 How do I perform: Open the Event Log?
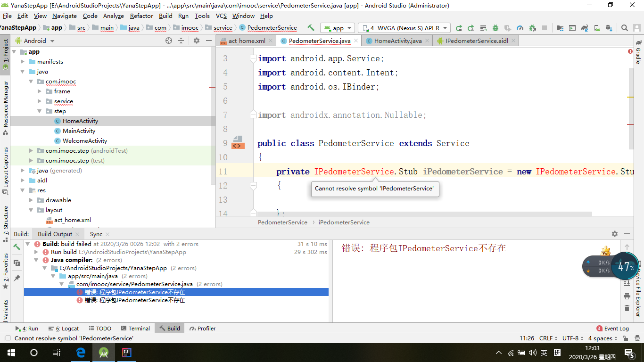(x=612, y=329)
